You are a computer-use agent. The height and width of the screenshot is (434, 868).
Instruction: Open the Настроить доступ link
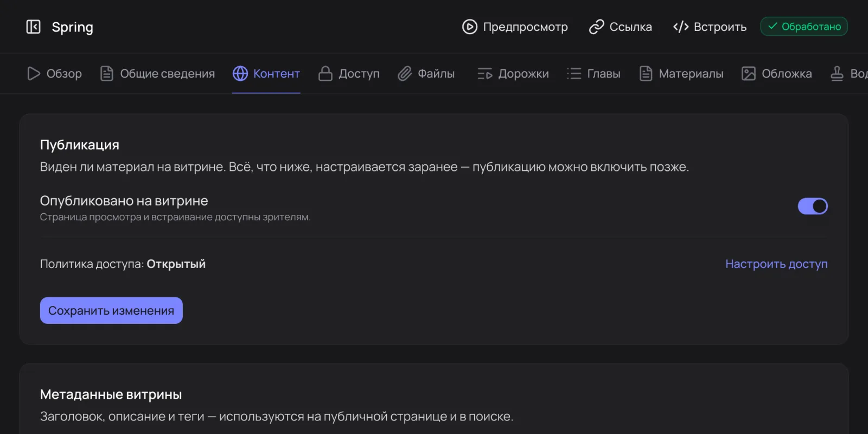point(776,264)
